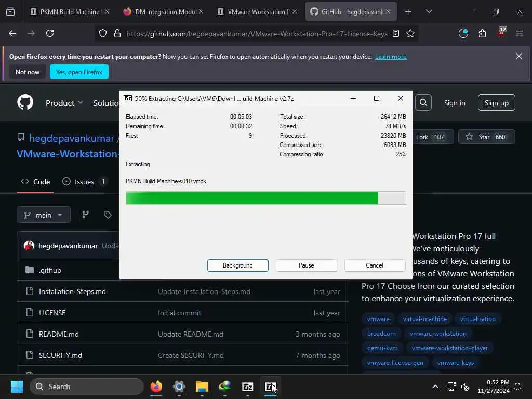The height and width of the screenshot is (399, 532).
Task: Send the extraction to Background
Action: click(x=237, y=265)
